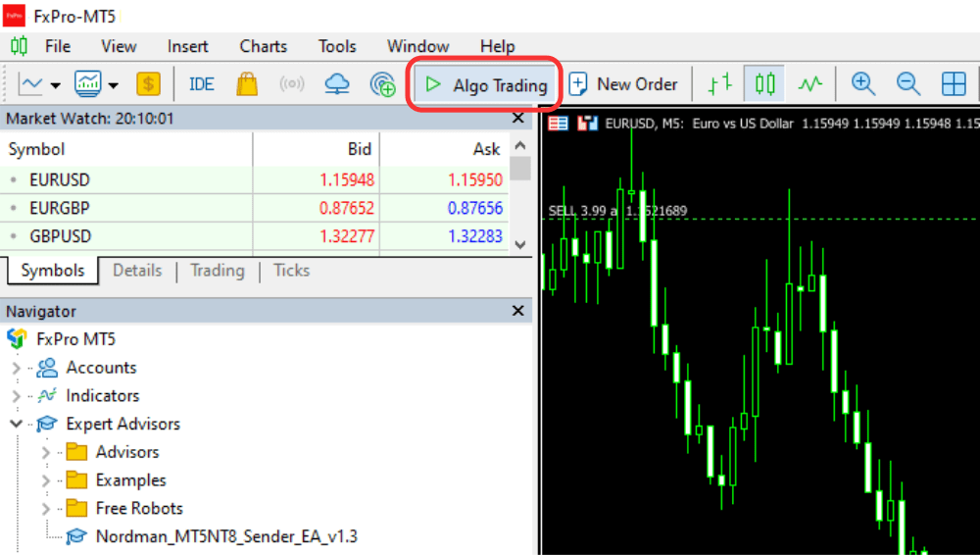Select the Advisors folder
The image size is (980, 555).
(127, 452)
